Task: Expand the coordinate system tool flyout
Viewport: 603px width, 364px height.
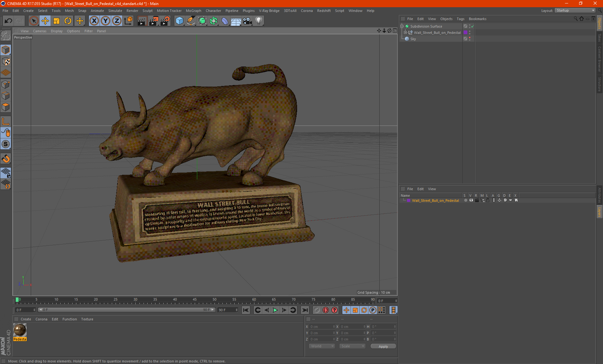Action: 128,21
